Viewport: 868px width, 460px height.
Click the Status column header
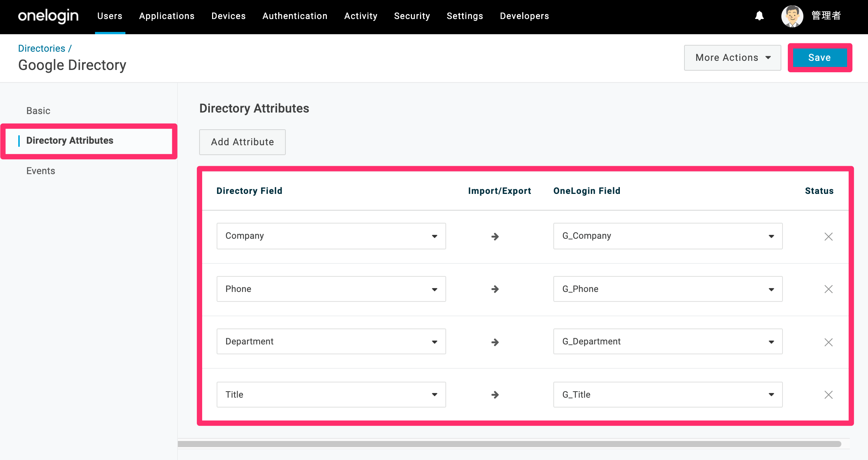click(x=819, y=191)
